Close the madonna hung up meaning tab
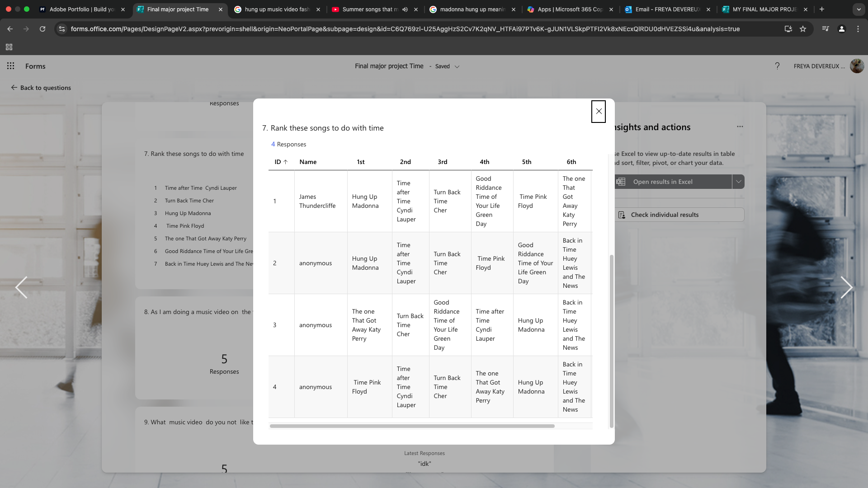Screen dimensions: 868x488 pyautogui.click(x=514, y=9)
